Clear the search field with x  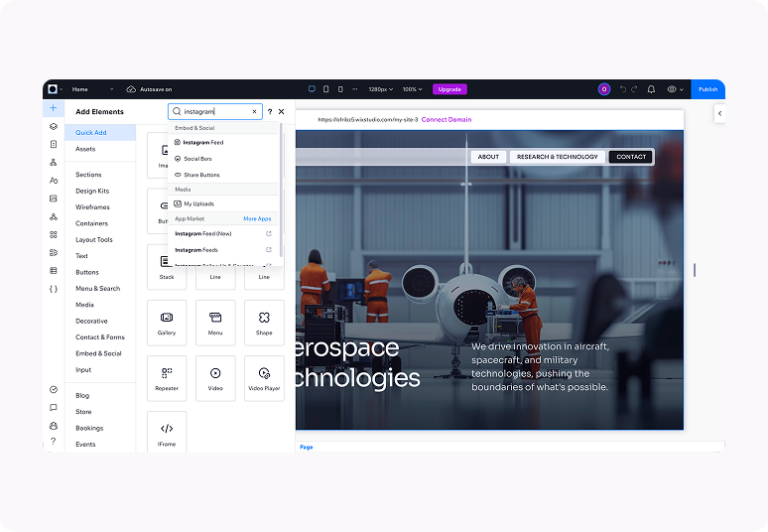click(x=254, y=112)
